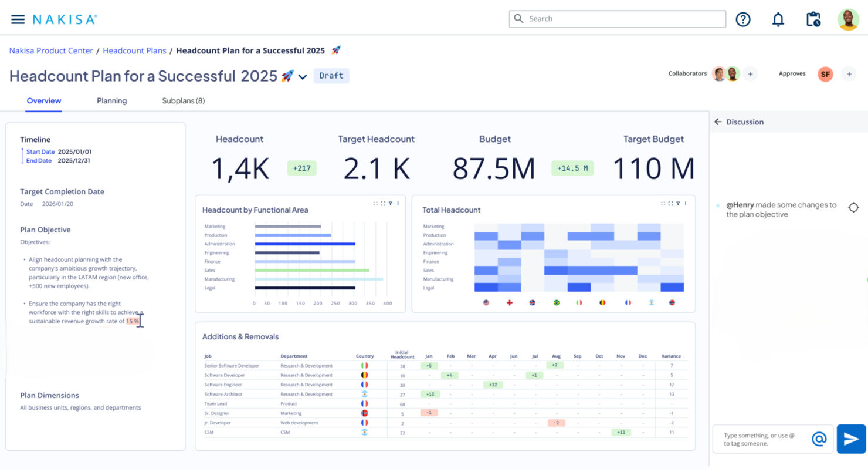
Task: Focus the top Search field
Action: pos(618,19)
